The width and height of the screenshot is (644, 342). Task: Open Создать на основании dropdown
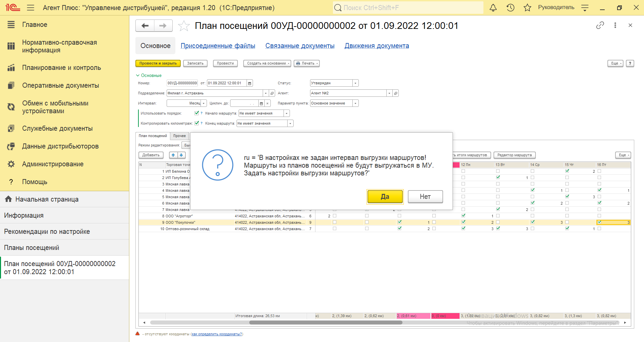tap(267, 63)
